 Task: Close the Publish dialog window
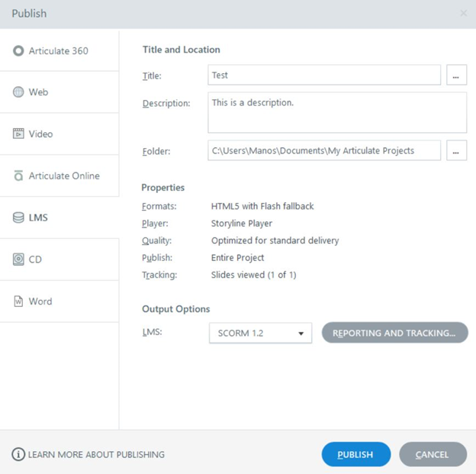pyautogui.click(x=463, y=14)
